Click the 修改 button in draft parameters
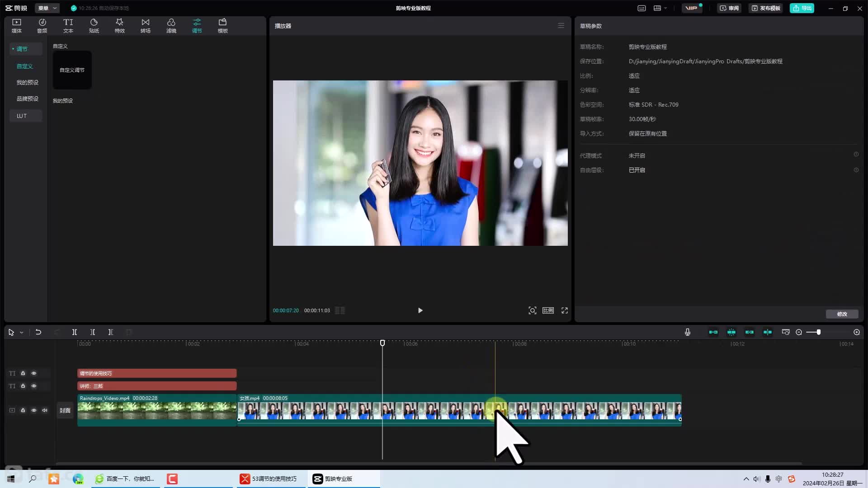 click(842, 314)
